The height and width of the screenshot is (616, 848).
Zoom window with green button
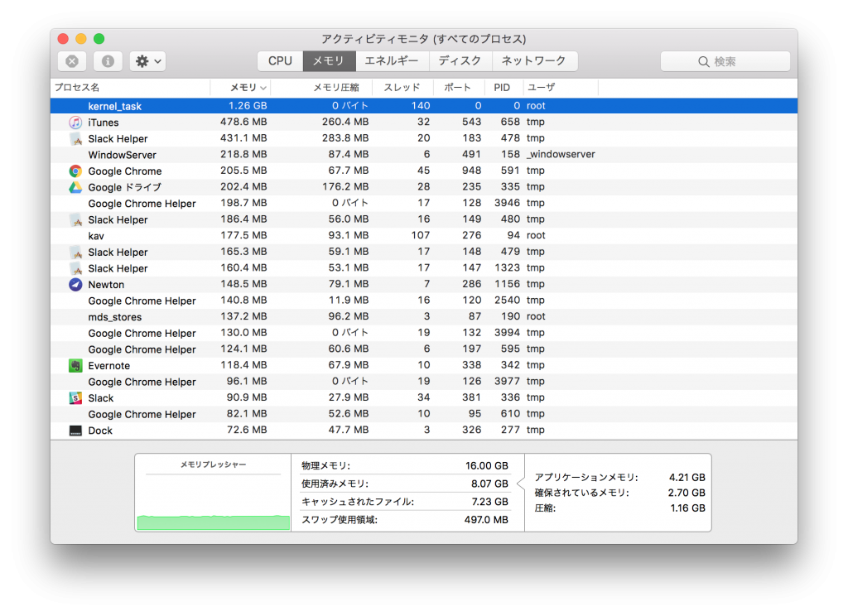click(x=99, y=39)
